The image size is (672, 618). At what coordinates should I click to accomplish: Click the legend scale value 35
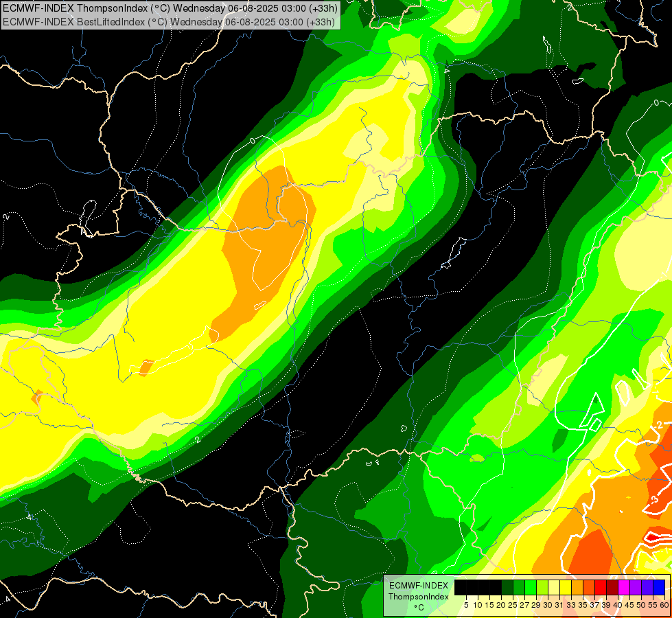pyautogui.click(x=583, y=605)
